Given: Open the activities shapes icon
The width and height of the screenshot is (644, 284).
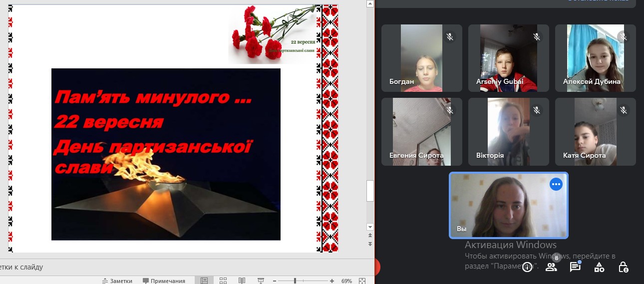Looking at the screenshot, I should click(599, 267).
